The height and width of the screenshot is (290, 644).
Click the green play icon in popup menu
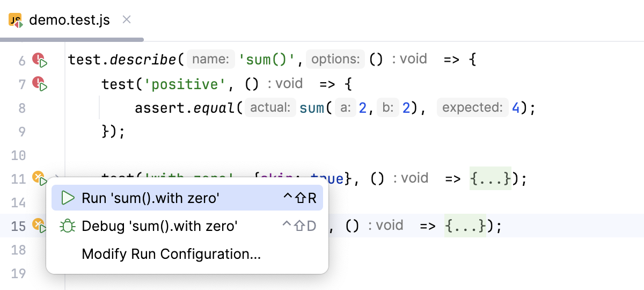pos(68,198)
